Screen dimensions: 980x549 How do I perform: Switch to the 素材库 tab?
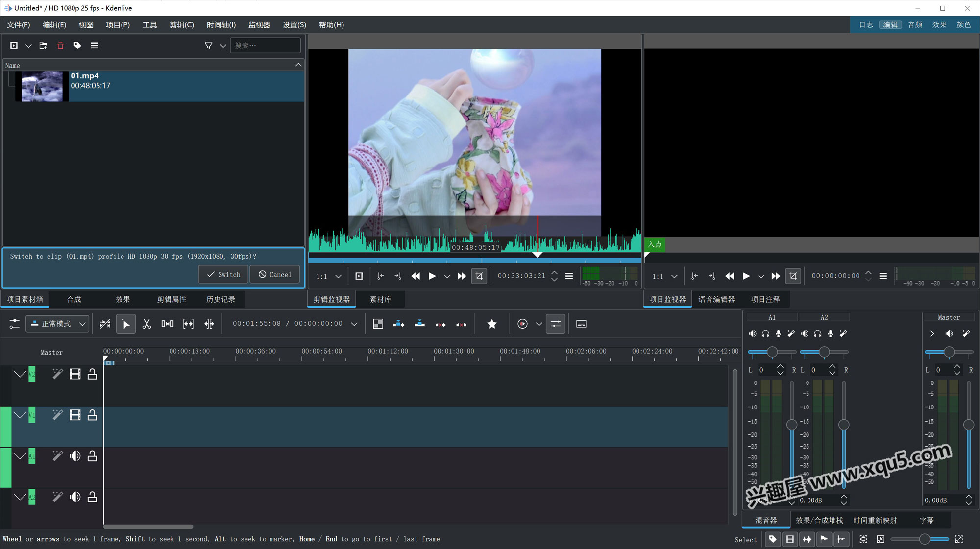[x=381, y=299]
